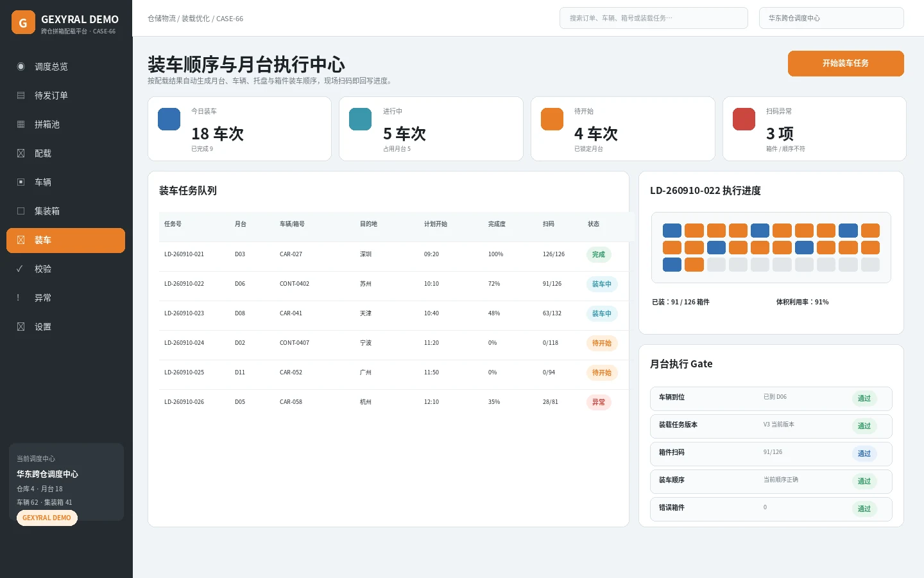Click the 调度总览 sidebar icon
924x578 pixels.
tap(21, 67)
